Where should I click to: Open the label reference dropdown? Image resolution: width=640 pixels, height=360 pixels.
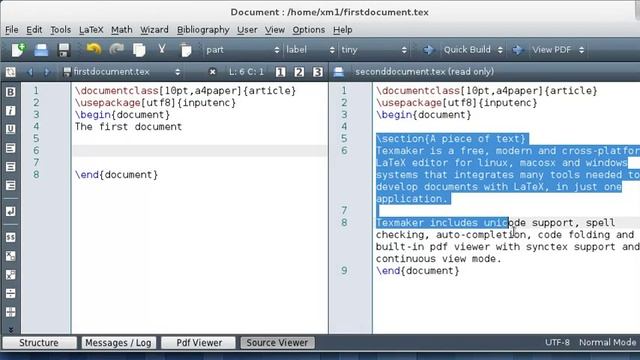click(x=310, y=50)
